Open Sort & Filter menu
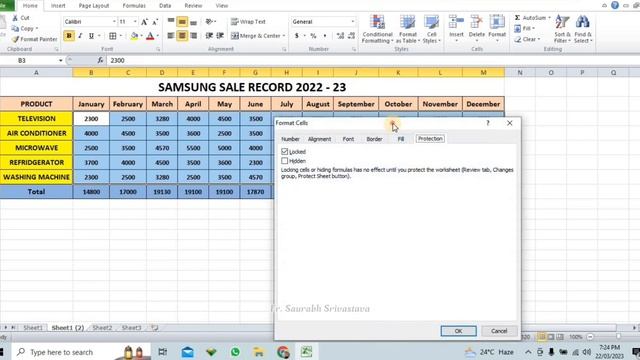Screen dimensions: 640x360 tap(562, 29)
